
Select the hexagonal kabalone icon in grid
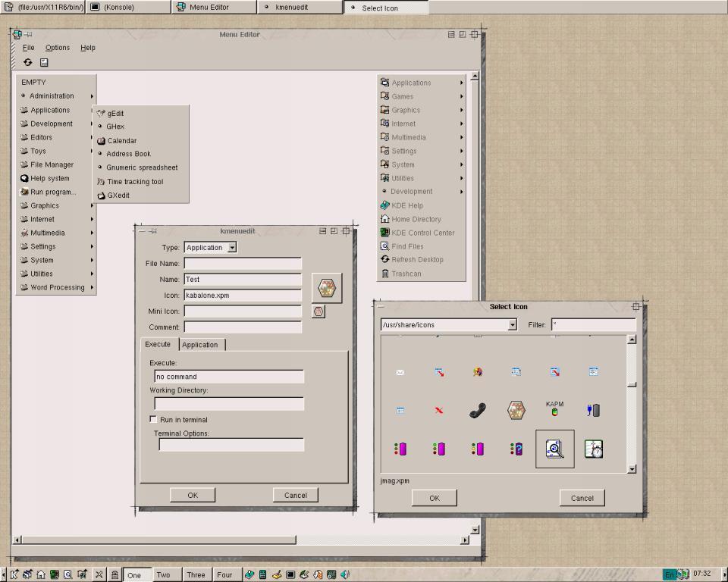coord(516,410)
